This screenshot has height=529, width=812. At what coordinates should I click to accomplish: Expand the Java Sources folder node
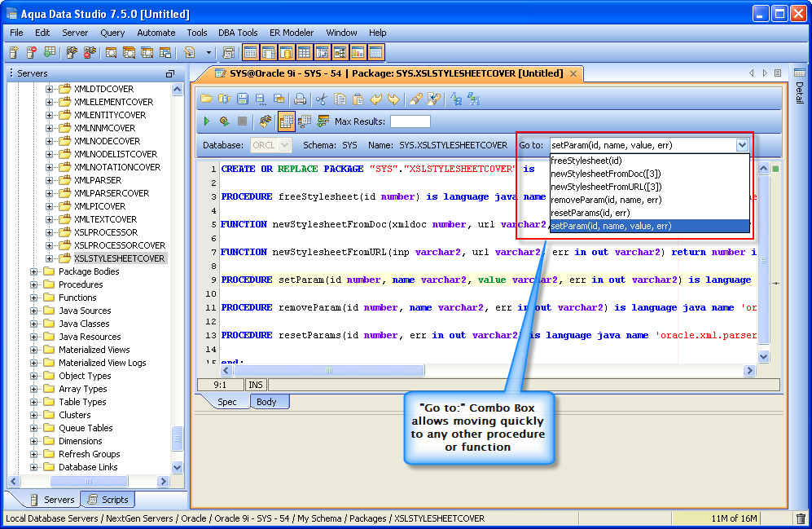(33, 311)
